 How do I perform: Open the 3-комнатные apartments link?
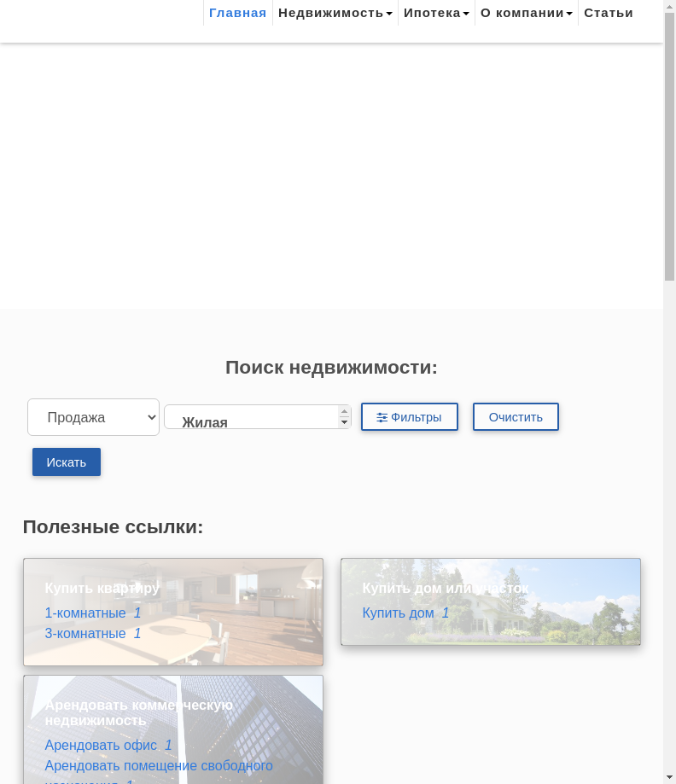click(85, 633)
